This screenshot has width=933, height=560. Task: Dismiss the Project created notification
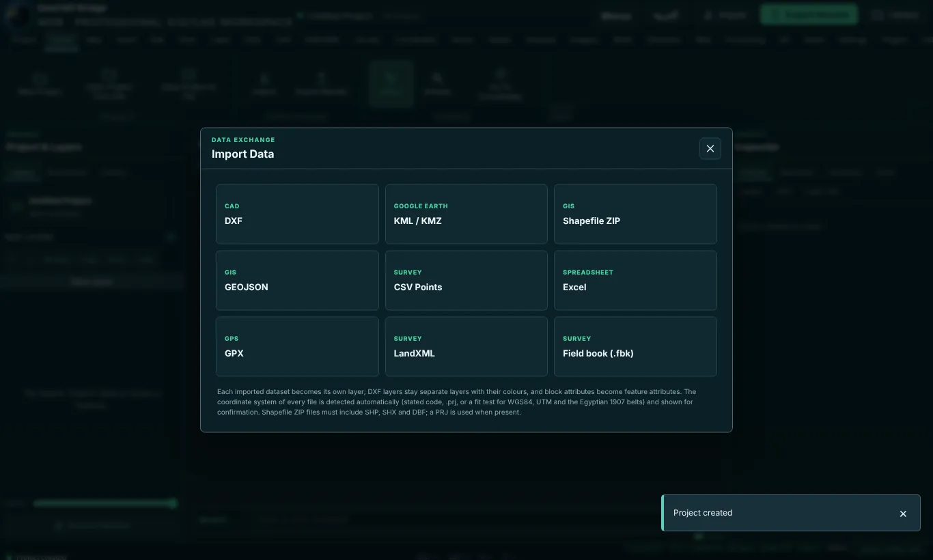click(903, 514)
